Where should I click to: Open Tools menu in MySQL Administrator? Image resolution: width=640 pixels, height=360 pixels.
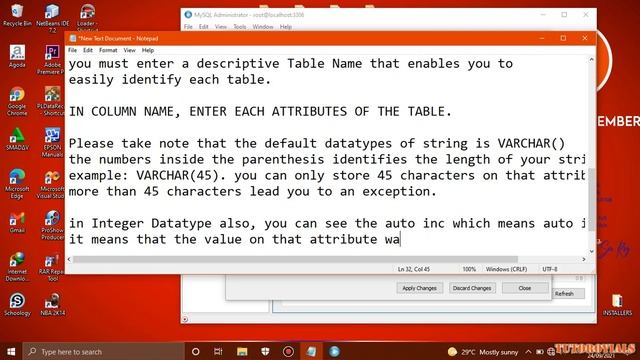(x=240, y=27)
